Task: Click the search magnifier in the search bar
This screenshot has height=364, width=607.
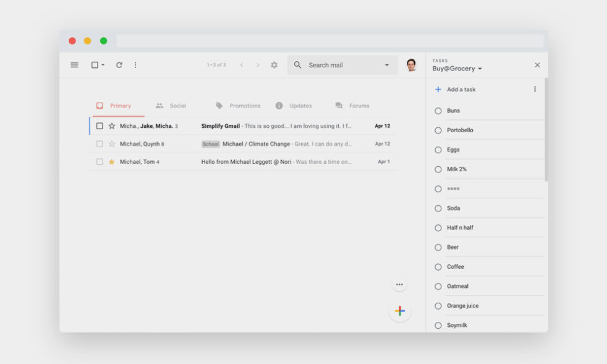Action: (x=297, y=64)
